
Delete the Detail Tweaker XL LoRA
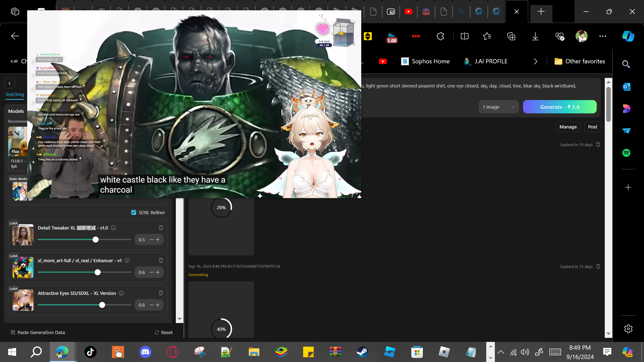(161, 228)
